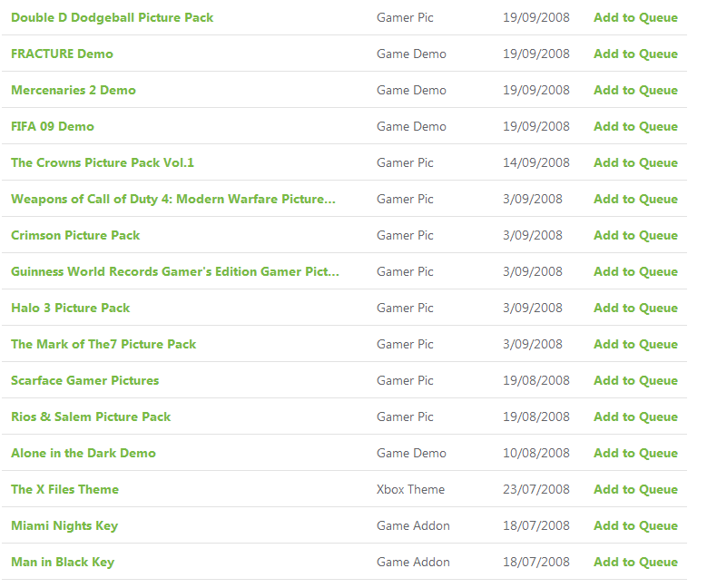Select 'Gamer Pic' type in Halo 3 row
The width and height of the screenshot is (727, 588).
pyautogui.click(x=405, y=308)
